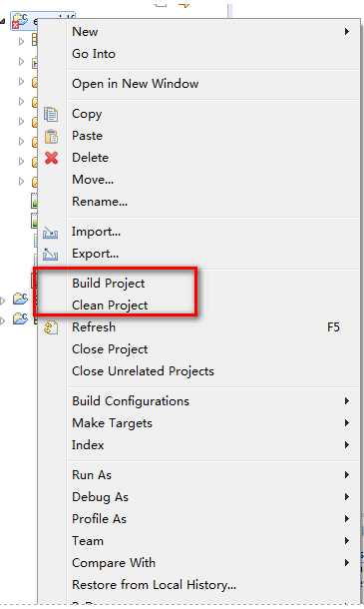The height and width of the screenshot is (609, 364).
Task: Click the Import icon
Action: click(51, 233)
